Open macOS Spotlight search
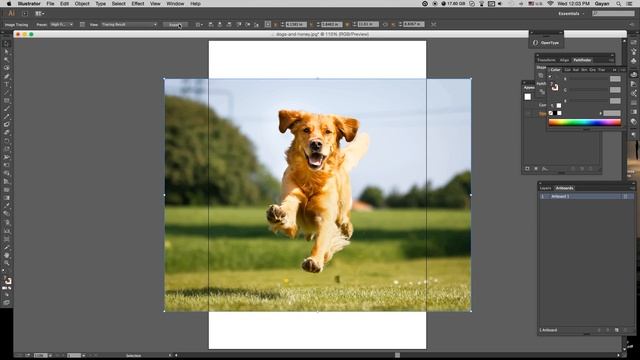Viewport: 640px width, 360px height. coord(619,4)
